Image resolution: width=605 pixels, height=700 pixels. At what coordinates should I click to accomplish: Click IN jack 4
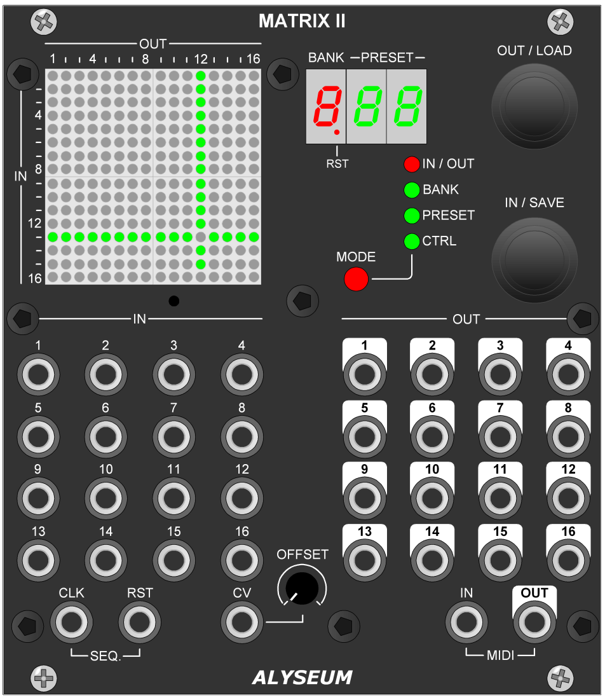pos(242,374)
